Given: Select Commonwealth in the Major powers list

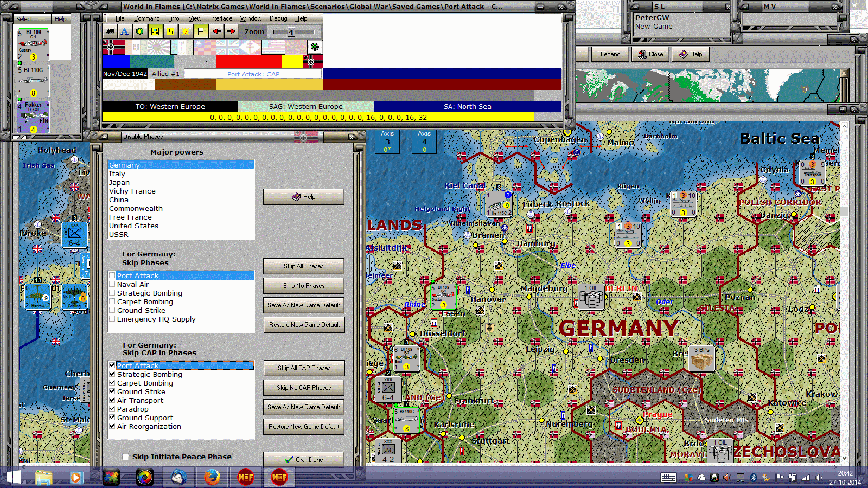Looking at the screenshot, I should click(x=181, y=208).
